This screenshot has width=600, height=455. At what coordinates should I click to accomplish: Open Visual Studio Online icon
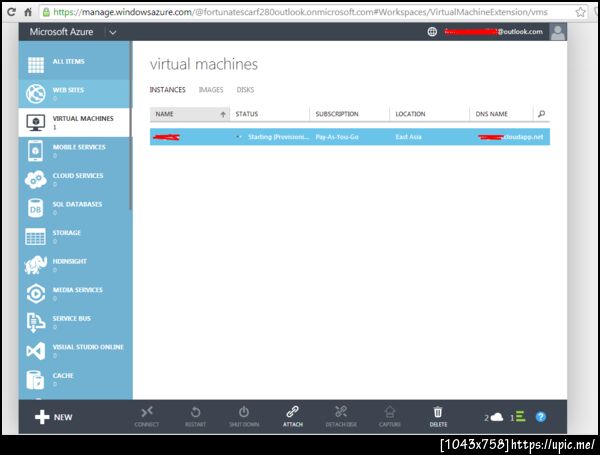click(35, 351)
